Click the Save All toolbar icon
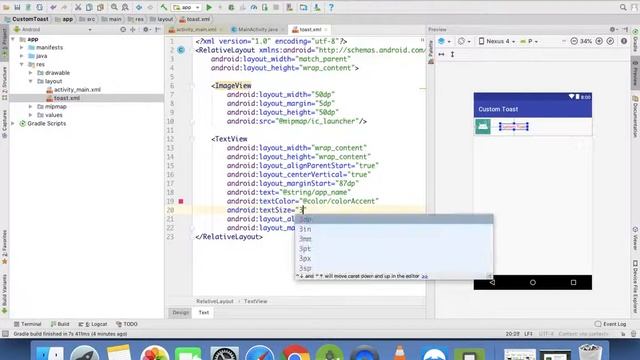Screen dimensions: 640x360 [x=17, y=7]
